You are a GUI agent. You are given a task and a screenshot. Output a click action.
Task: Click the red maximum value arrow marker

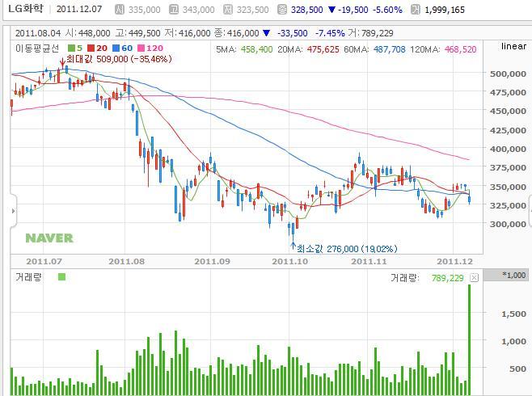pyautogui.click(x=62, y=79)
